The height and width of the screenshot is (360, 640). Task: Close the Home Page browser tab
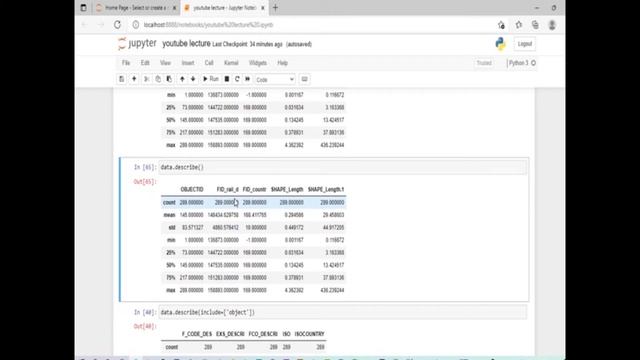(174, 8)
